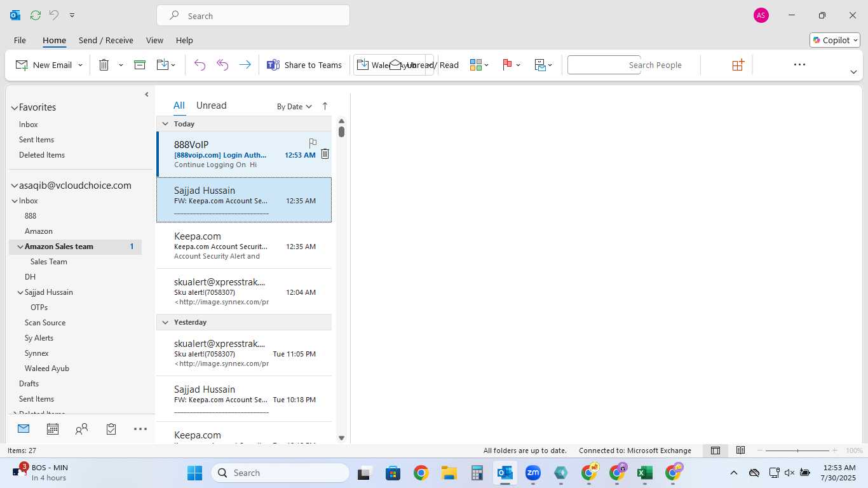Click the New Email envelope icon

coord(22,65)
